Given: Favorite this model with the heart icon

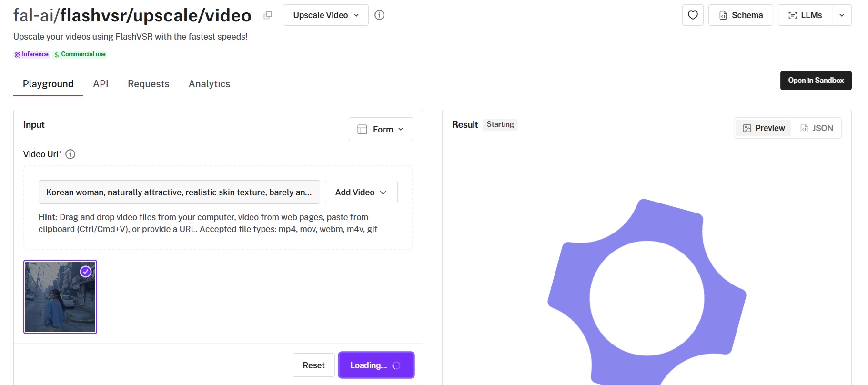Looking at the screenshot, I should coord(693,15).
